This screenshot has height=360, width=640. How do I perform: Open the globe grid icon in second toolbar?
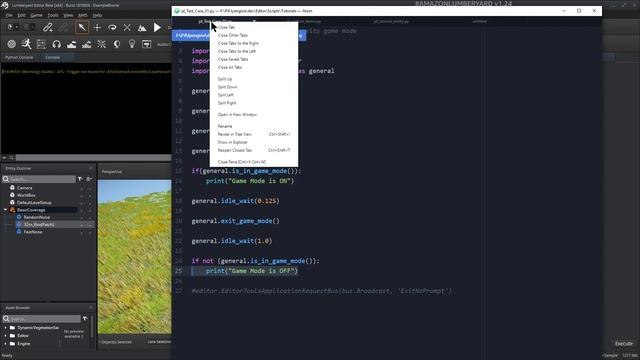pos(11,44)
